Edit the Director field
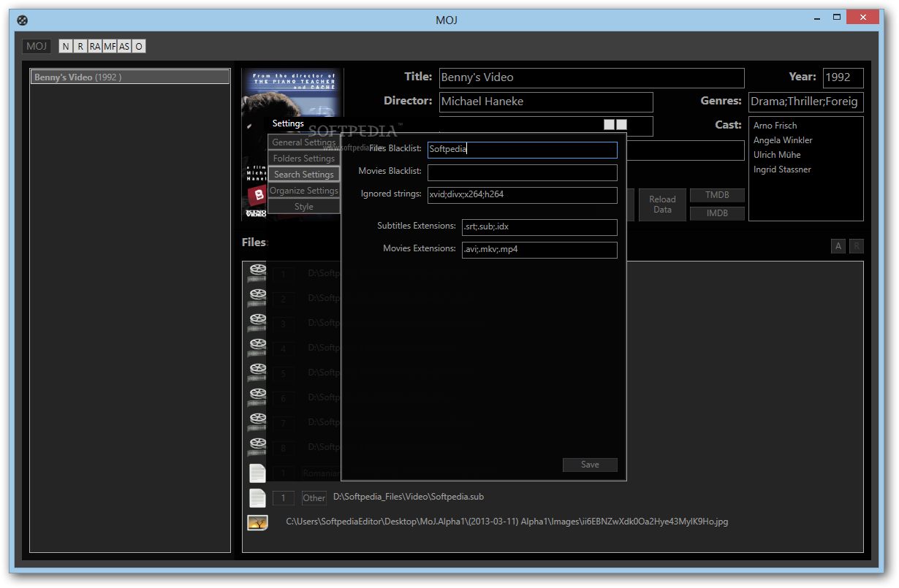The image size is (899, 588). point(546,102)
